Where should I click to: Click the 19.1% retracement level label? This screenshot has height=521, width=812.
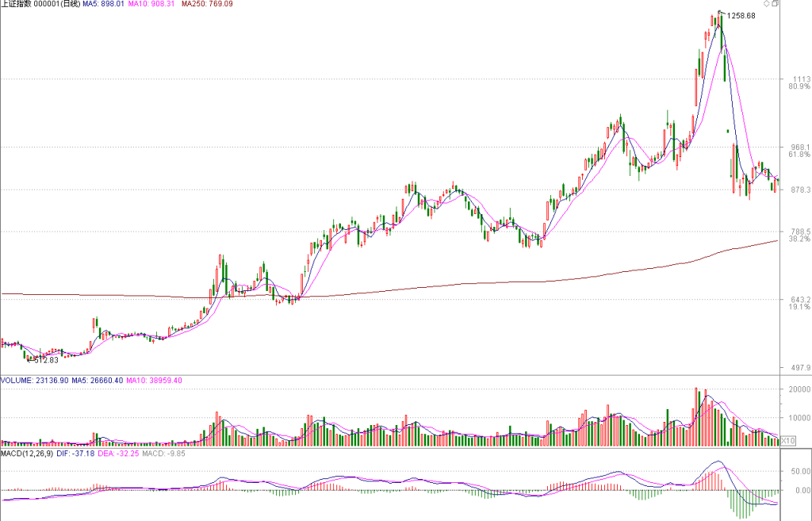[x=799, y=307]
